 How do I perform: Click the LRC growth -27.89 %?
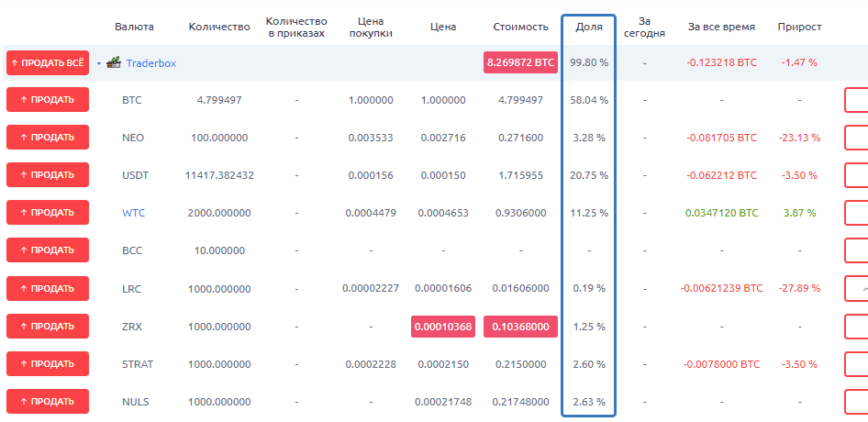(x=799, y=289)
